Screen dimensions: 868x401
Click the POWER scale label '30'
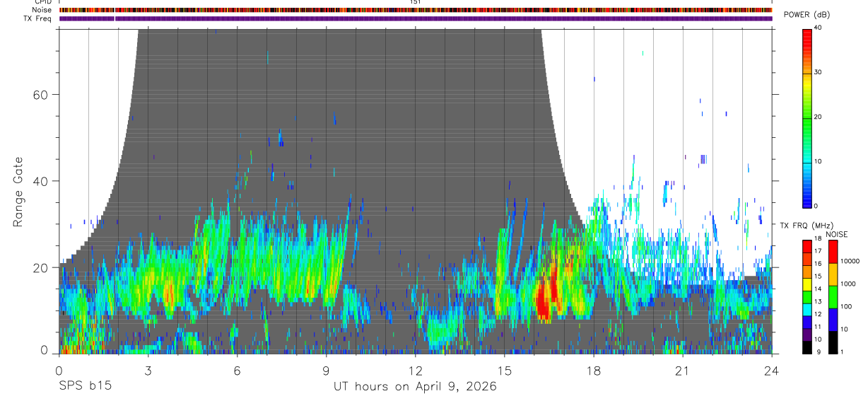click(817, 72)
